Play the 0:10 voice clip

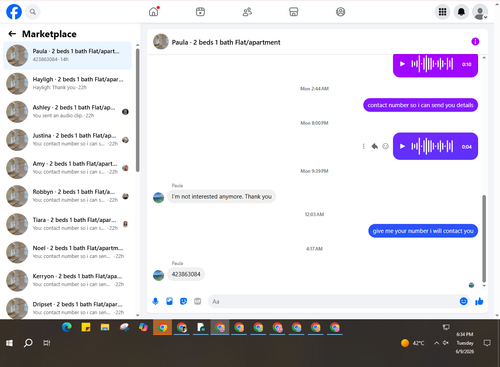[402, 64]
